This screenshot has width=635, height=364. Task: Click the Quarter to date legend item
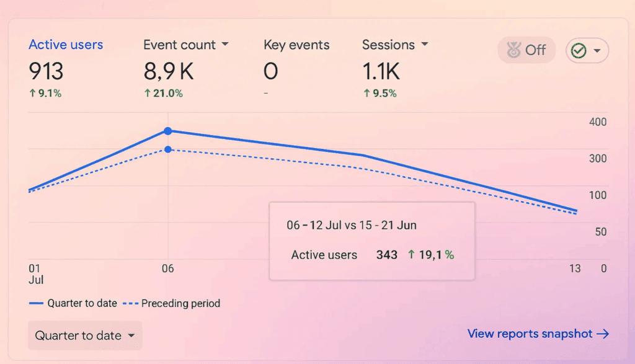[73, 303]
